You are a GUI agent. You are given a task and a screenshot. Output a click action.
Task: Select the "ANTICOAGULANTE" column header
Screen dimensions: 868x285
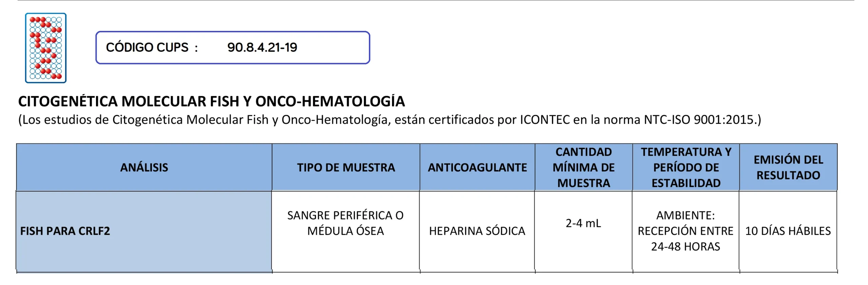point(477,167)
